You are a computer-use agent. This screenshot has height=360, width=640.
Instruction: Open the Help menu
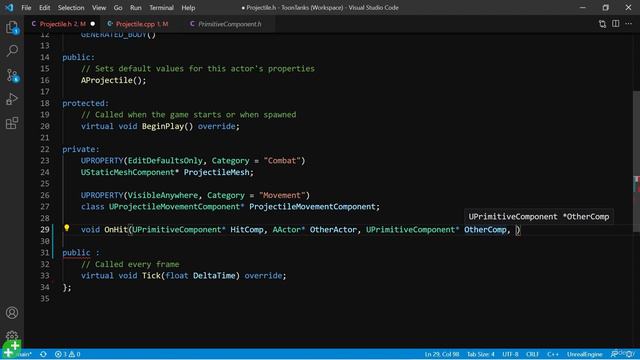[188, 8]
